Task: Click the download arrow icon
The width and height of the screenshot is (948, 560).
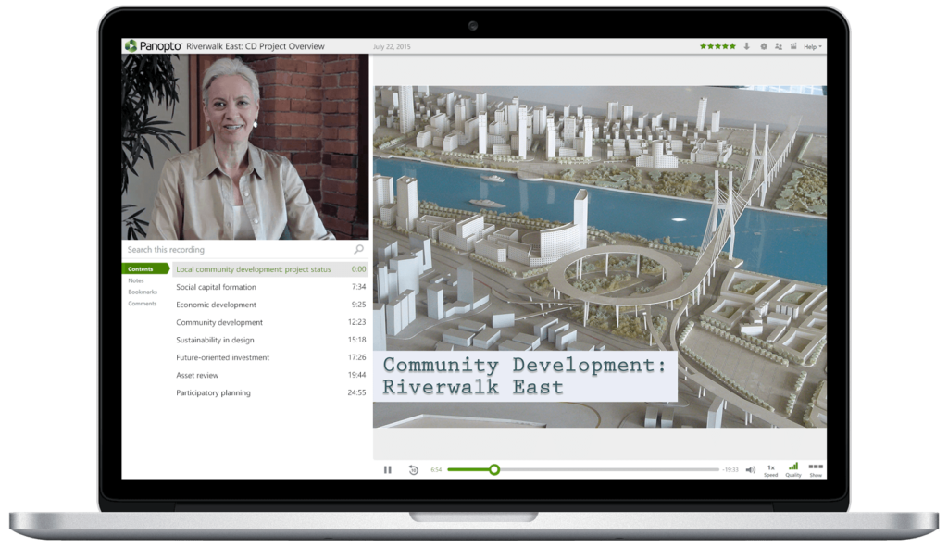Action: pos(746,46)
